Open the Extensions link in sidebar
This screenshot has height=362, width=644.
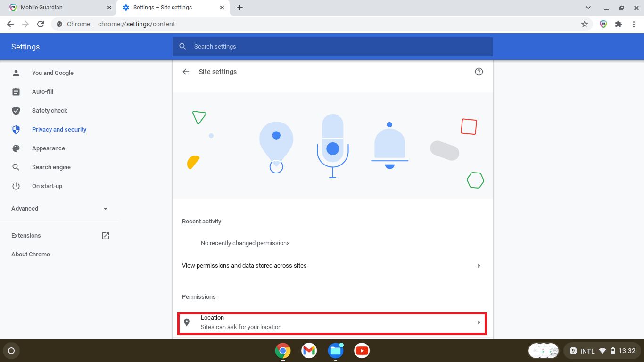59,236
